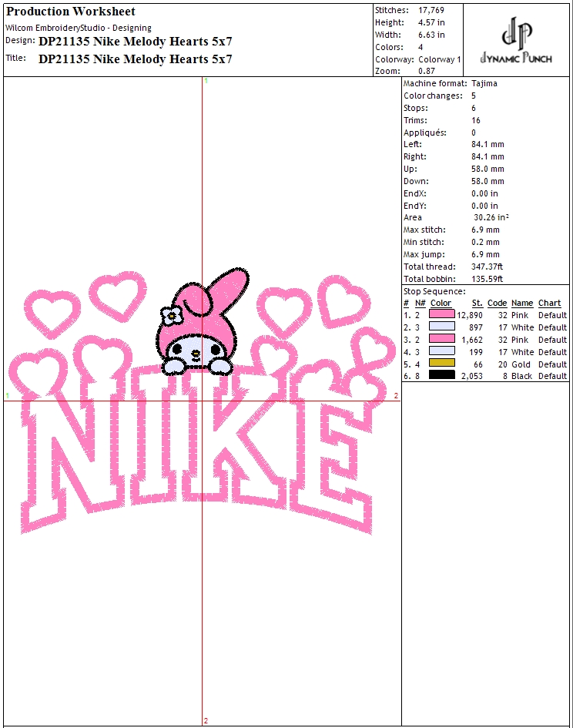Click the Min stitch value 0.2 mm
Viewport: 573px width, 728px height.
click(486, 243)
